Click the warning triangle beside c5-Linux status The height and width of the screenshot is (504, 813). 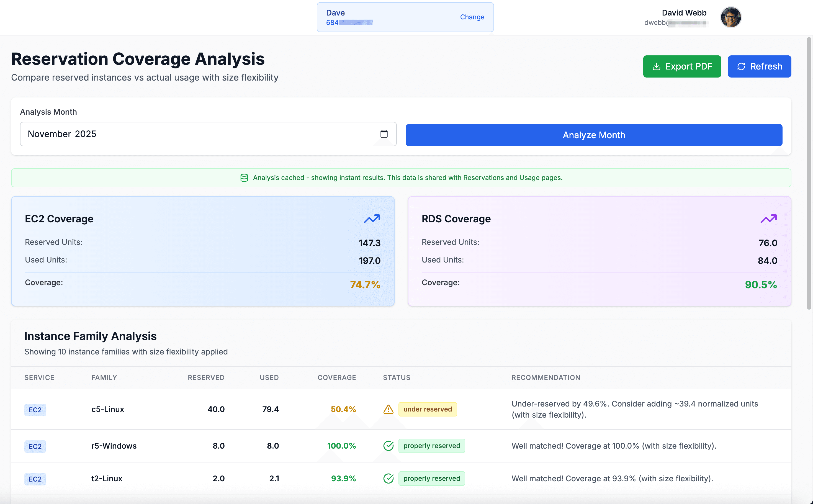coord(388,409)
